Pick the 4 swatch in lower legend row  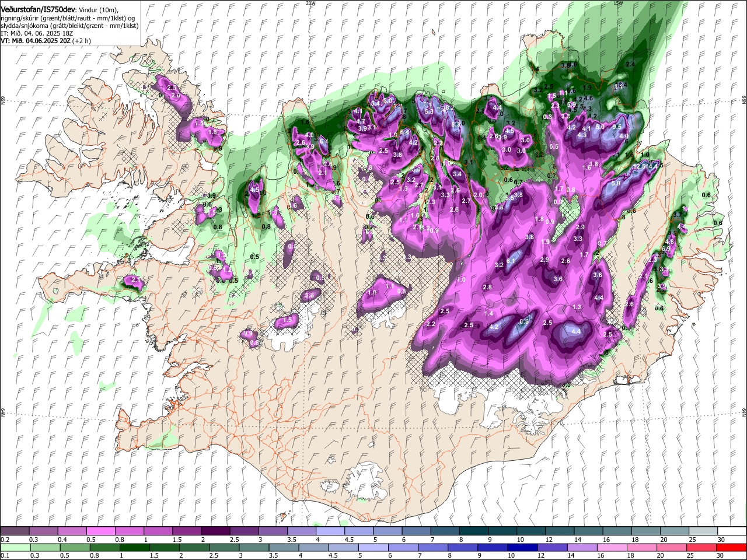[313, 547]
